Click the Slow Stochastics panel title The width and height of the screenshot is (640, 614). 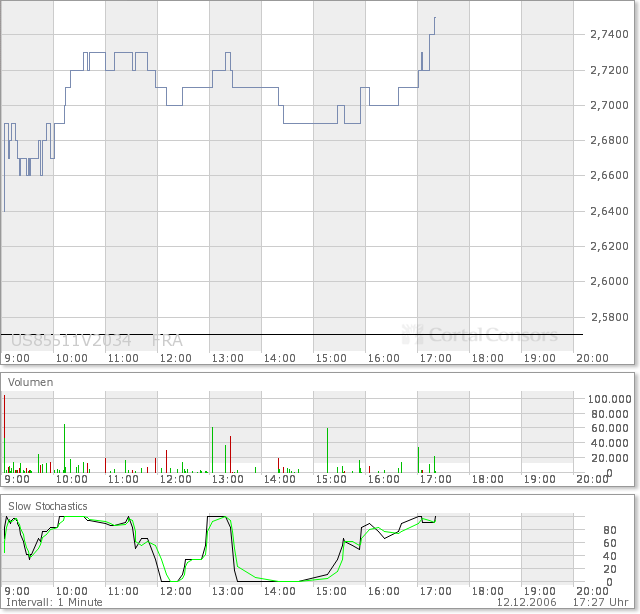[48, 506]
